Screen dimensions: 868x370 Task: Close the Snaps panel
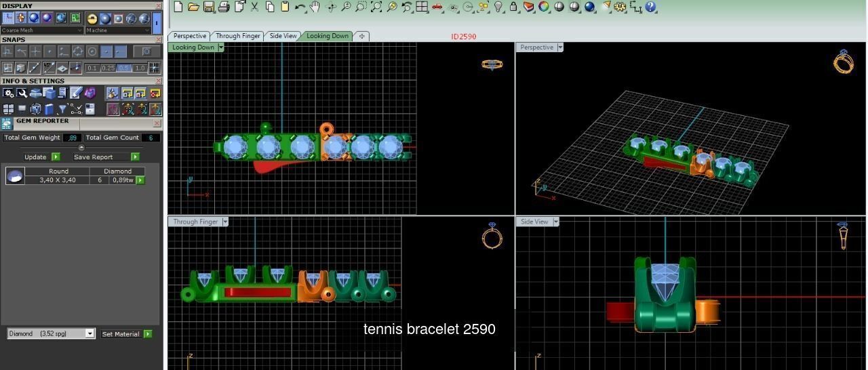click(x=158, y=40)
